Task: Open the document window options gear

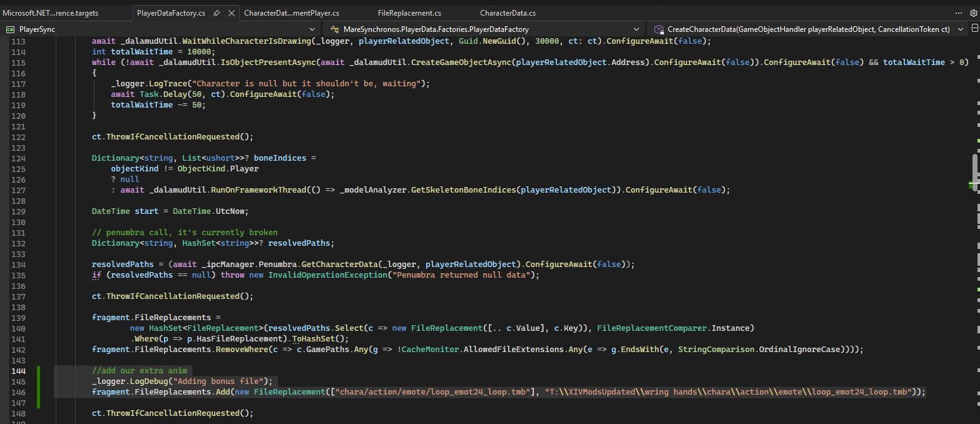Action: pos(972,13)
